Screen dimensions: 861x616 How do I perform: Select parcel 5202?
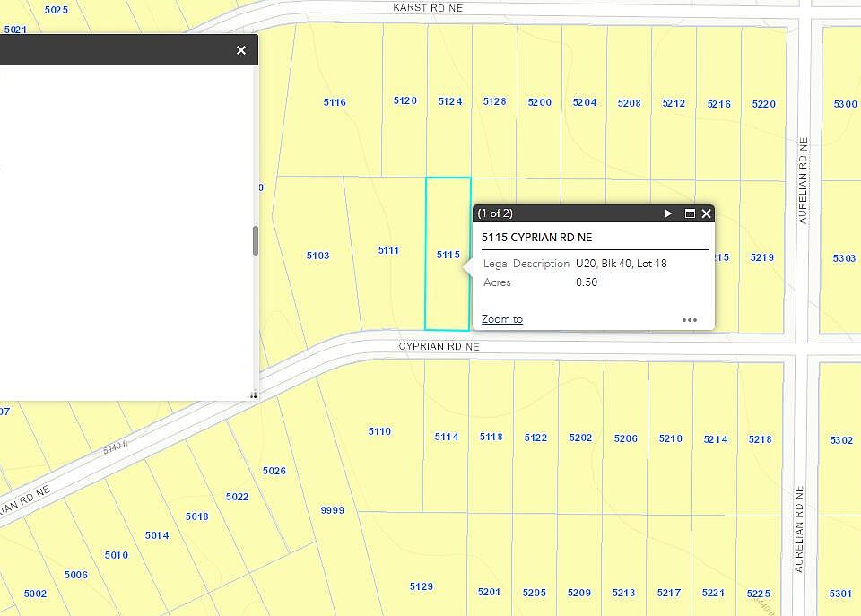pyautogui.click(x=580, y=438)
